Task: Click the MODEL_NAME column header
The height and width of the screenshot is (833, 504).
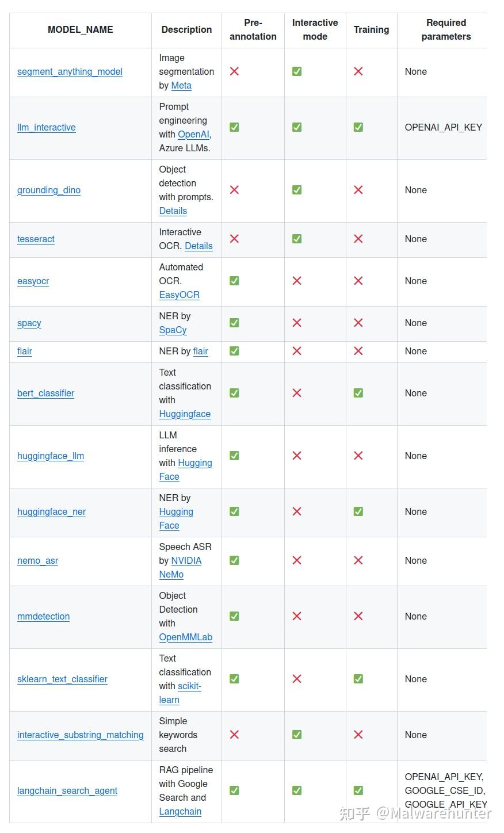Action: (81, 30)
